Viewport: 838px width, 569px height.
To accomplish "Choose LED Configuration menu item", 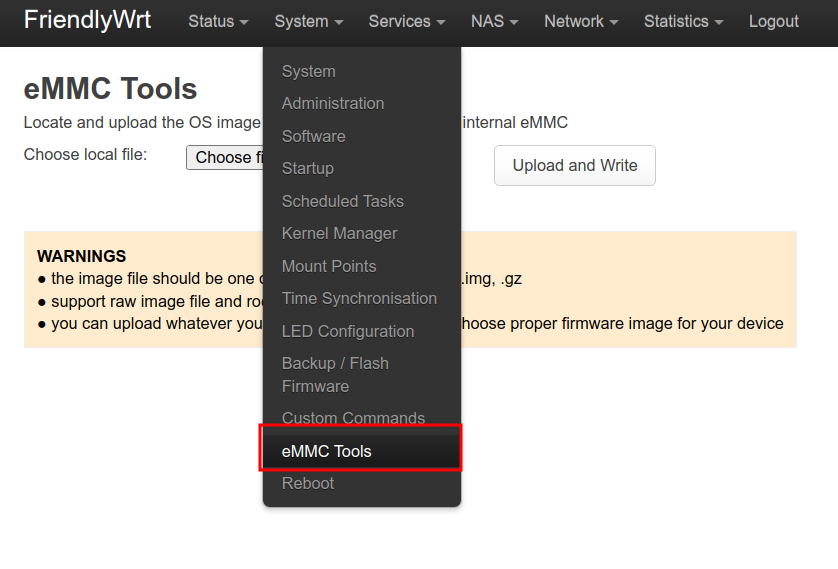I will pyautogui.click(x=348, y=331).
